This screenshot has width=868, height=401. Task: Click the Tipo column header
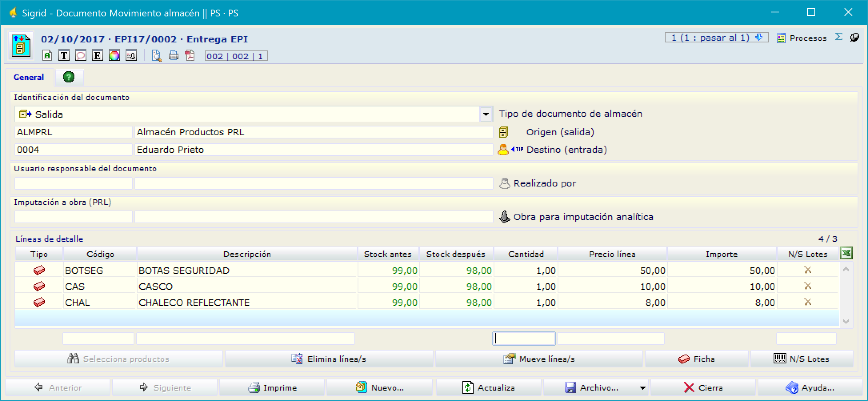pyautogui.click(x=39, y=254)
